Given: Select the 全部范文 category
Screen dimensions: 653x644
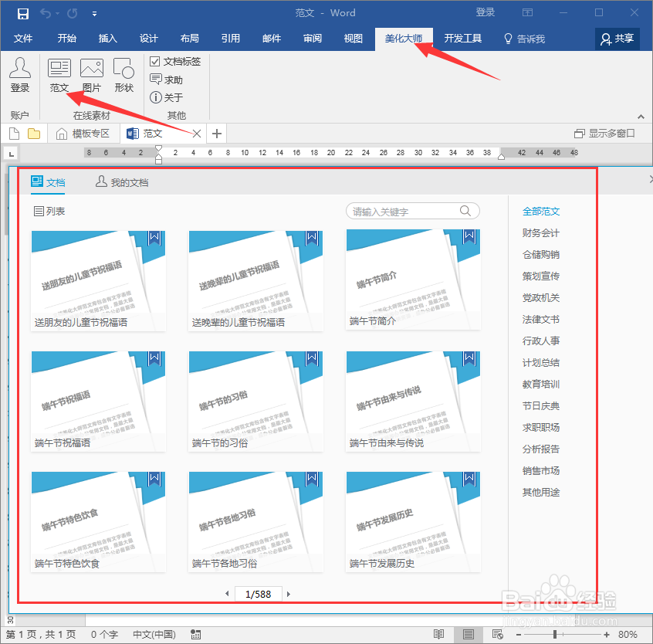Looking at the screenshot, I should click(541, 212).
